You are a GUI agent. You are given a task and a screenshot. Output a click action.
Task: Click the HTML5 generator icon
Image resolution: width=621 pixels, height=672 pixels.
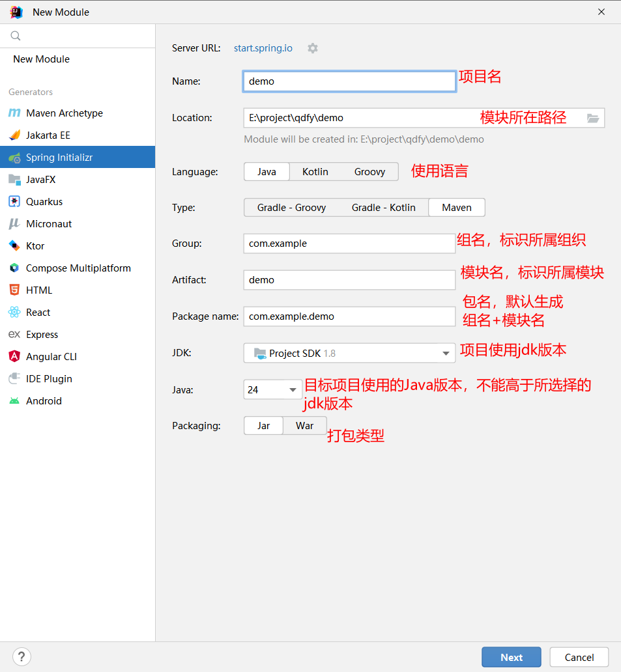point(14,290)
